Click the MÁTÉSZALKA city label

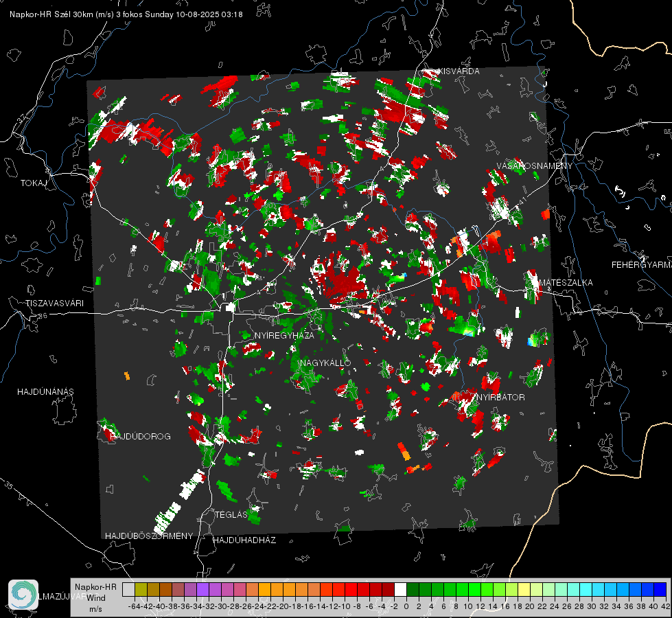point(566,283)
